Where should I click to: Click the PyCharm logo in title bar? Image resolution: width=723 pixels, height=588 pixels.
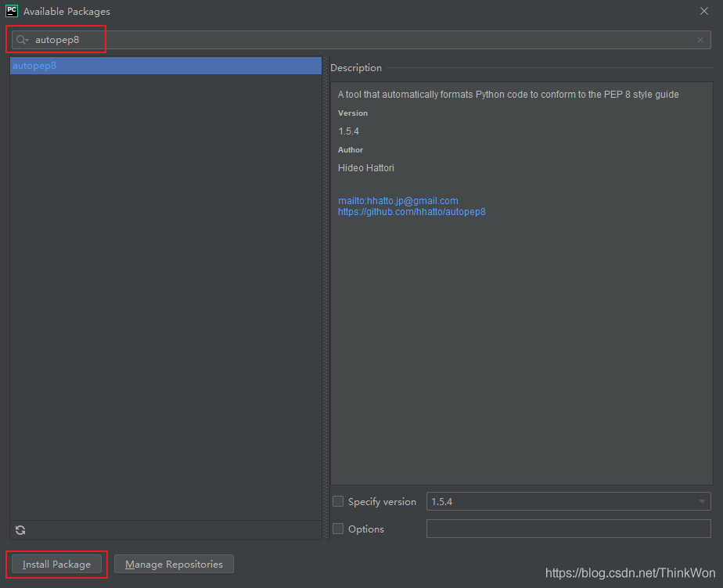pos(12,11)
